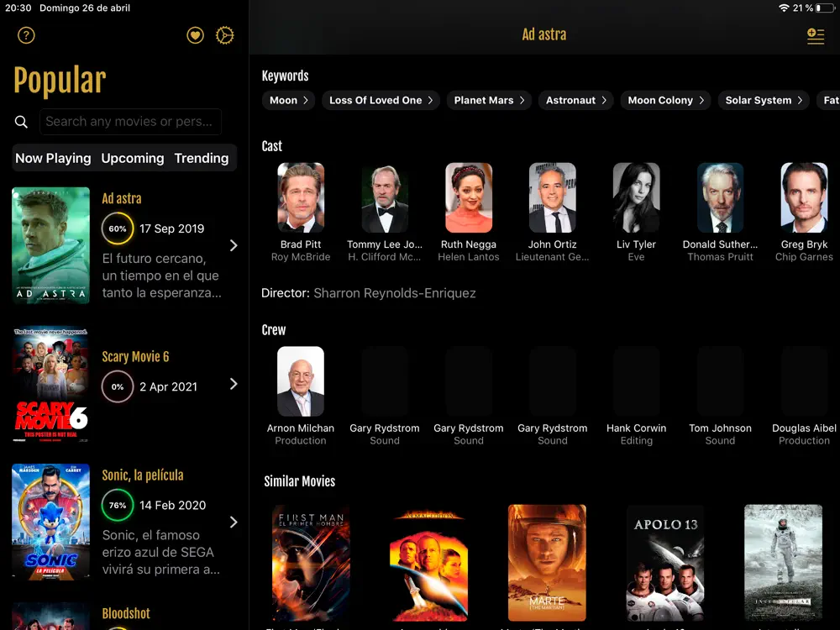Image resolution: width=840 pixels, height=630 pixels.
Task: Switch to the Now Playing tab
Action: coord(53,158)
